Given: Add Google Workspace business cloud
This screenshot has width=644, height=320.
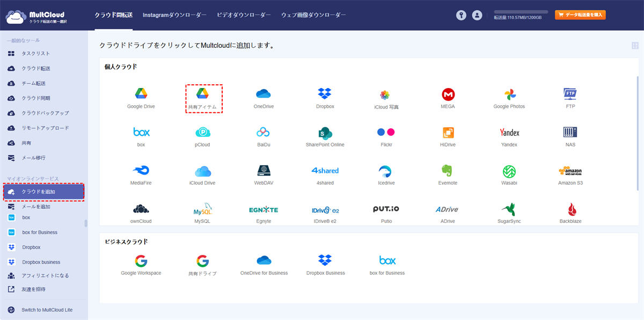Looking at the screenshot, I should pos(141,261).
